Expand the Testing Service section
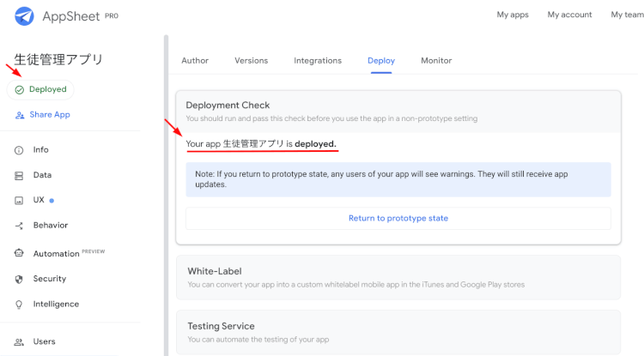Screen dimensions: 644x356 click(x=398, y=331)
